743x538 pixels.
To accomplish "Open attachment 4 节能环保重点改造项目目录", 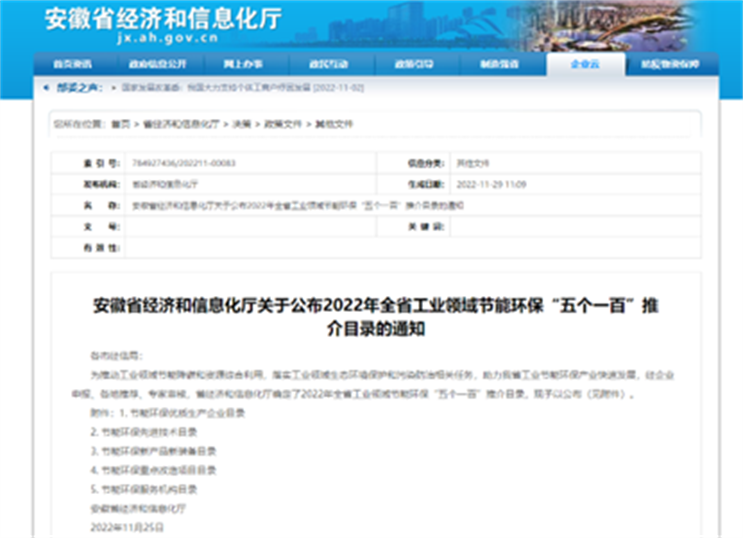I will coord(148,469).
